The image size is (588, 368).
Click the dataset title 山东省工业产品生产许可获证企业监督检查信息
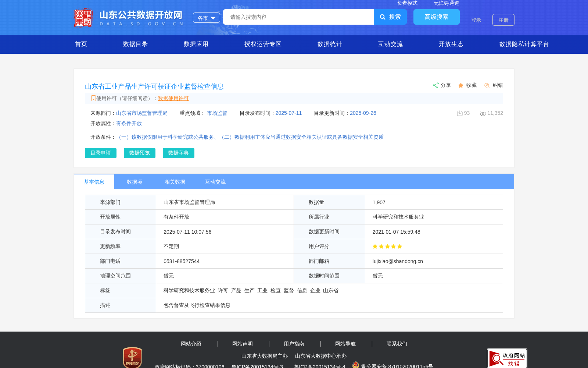(x=154, y=86)
